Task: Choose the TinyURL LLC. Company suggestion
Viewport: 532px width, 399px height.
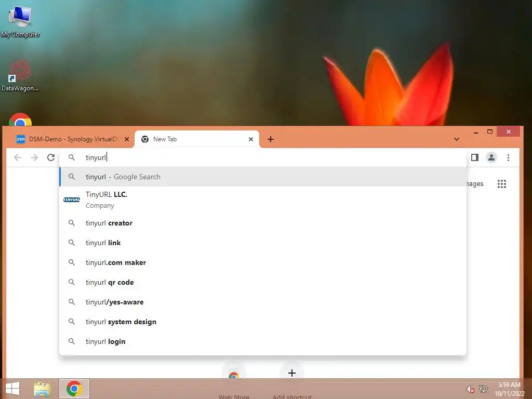Action: (263, 200)
